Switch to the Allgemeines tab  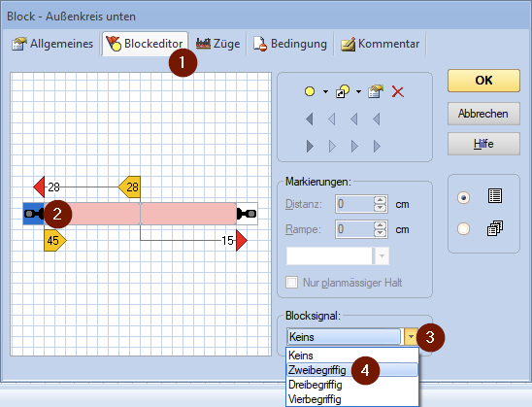[51, 44]
